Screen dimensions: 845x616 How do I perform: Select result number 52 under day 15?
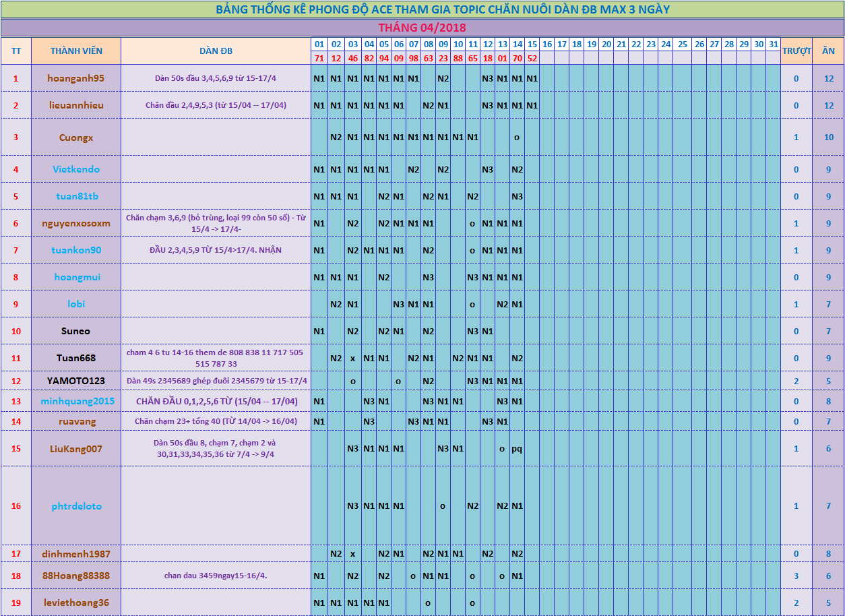coord(532,59)
